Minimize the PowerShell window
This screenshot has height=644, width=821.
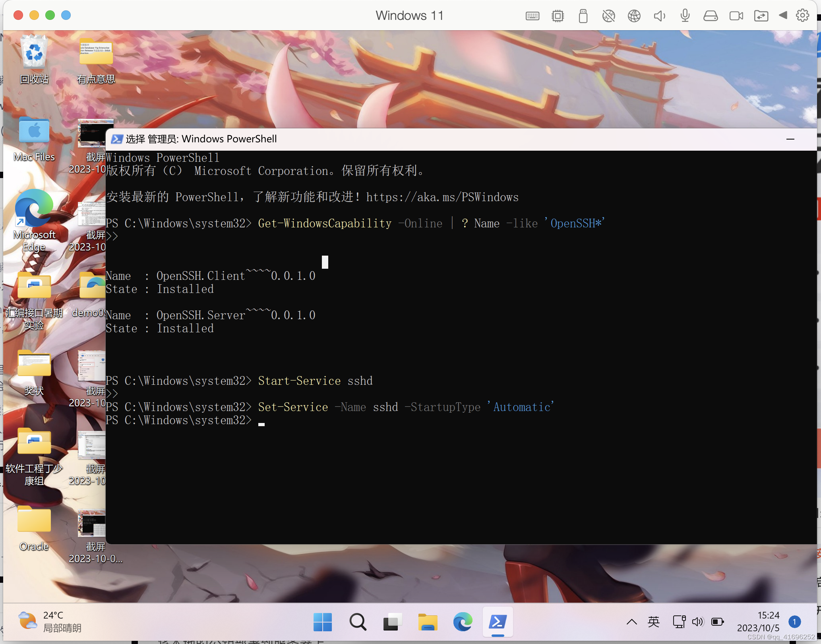(x=790, y=139)
